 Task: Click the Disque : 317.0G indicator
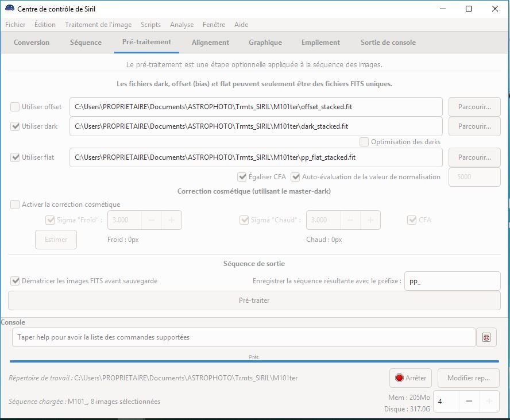[x=407, y=409]
